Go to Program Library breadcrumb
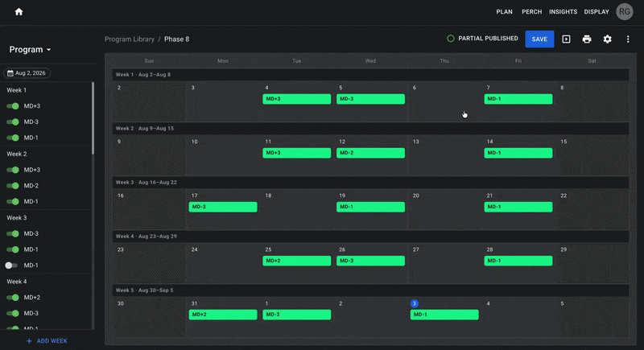This screenshot has width=644, height=350. pos(130,39)
